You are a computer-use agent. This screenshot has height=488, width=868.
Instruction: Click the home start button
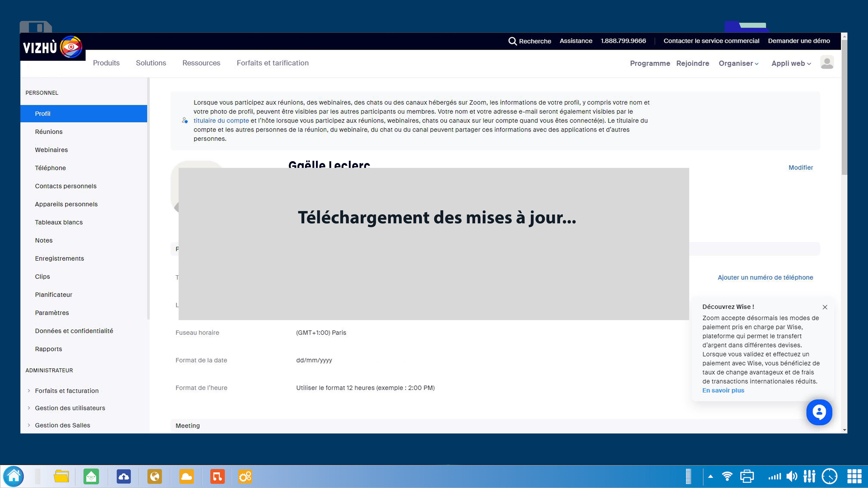[x=14, y=476]
